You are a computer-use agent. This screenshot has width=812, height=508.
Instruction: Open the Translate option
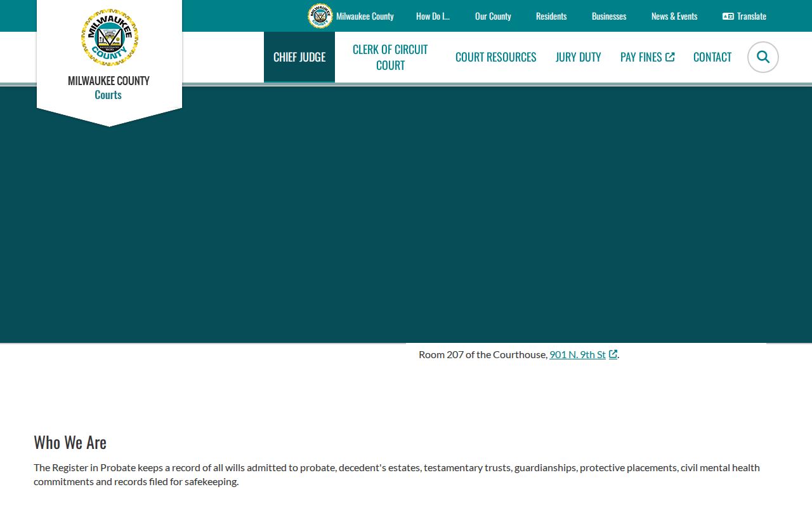tap(744, 17)
